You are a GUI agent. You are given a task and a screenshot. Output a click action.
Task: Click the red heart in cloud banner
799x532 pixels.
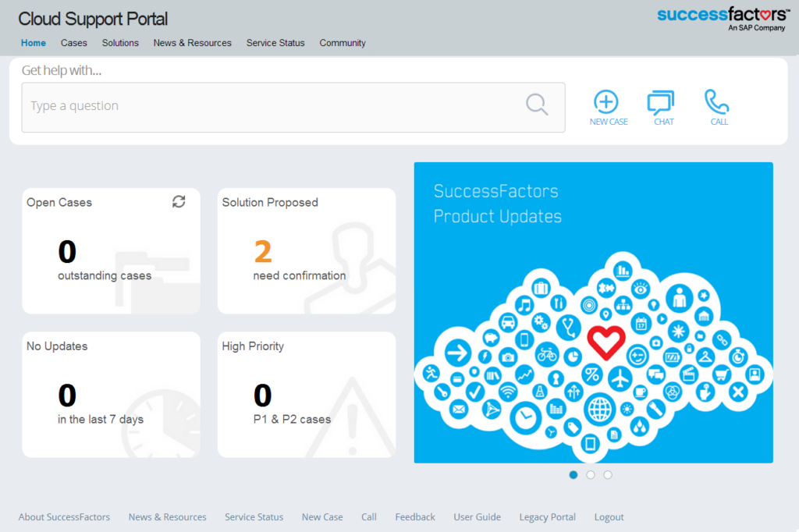click(x=605, y=342)
